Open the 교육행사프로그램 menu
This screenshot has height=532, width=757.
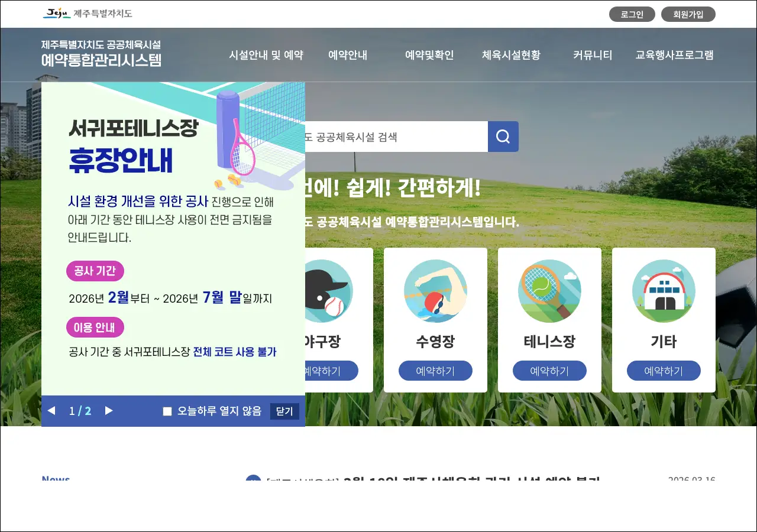674,55
